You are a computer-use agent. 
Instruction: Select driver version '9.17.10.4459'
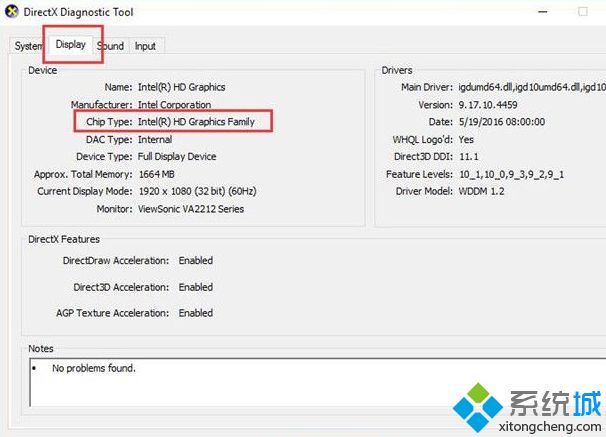click(488, 105)
